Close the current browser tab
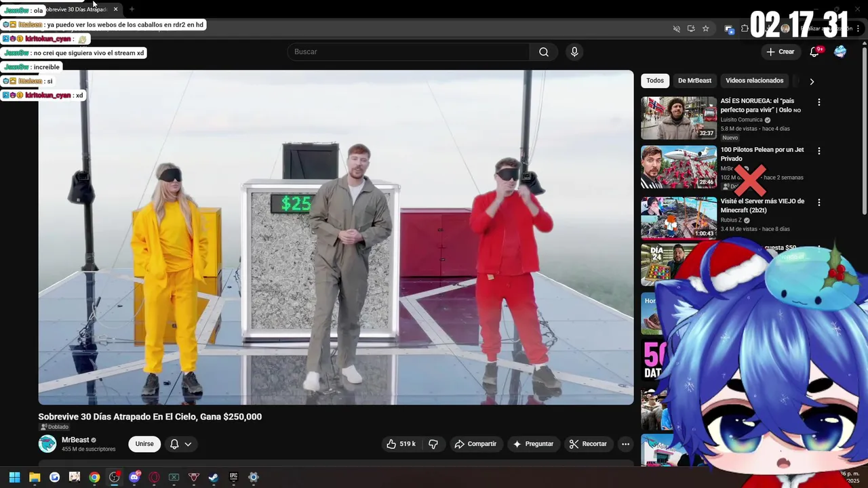 (x=116, y=9)
